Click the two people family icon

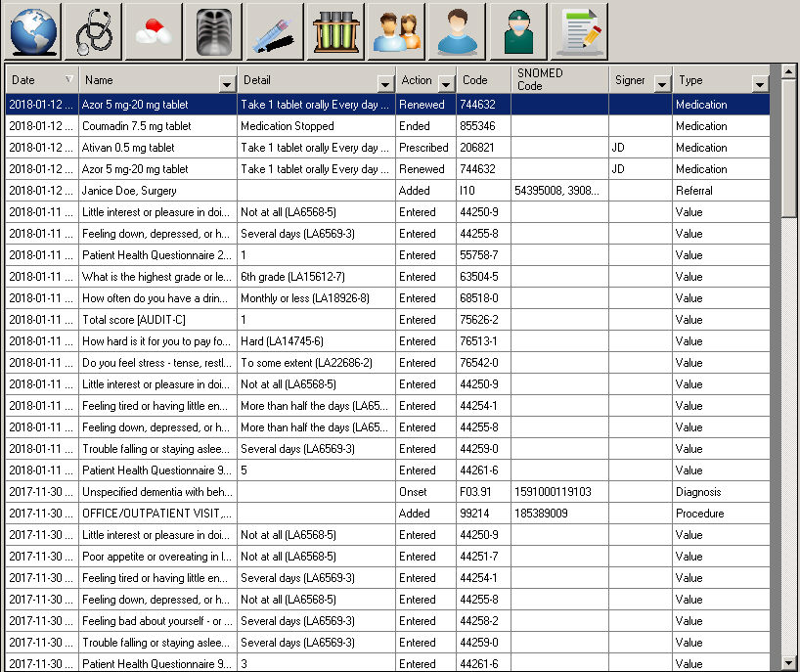coord(396,31)
